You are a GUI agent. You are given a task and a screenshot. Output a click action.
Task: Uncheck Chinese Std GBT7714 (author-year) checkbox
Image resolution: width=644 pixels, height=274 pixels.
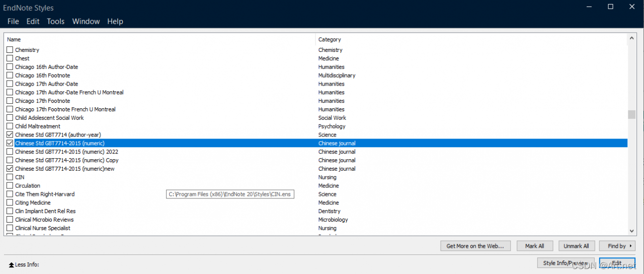(x=10, y=135)
